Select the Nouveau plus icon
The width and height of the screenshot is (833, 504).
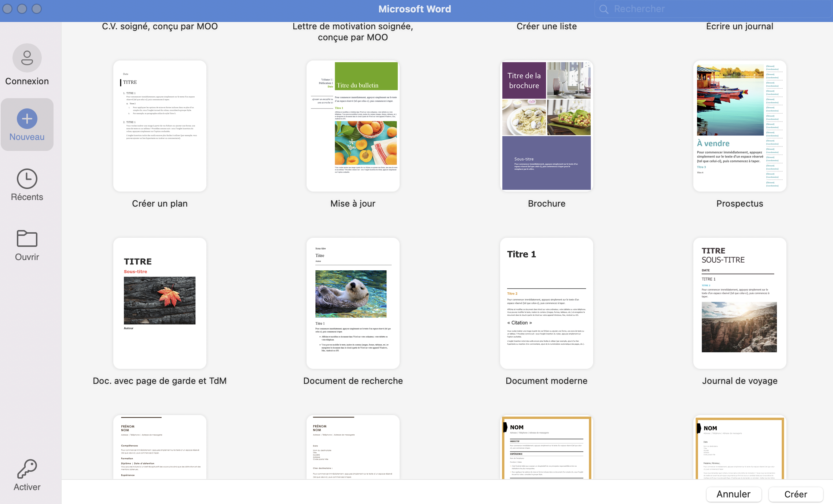(27, 119)
